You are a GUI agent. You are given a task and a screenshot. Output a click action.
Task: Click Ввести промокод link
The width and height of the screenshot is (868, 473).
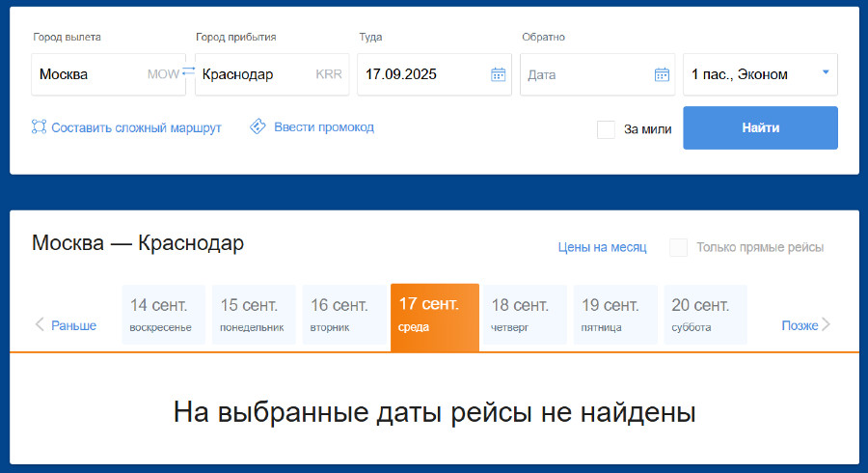click(323, 126)
